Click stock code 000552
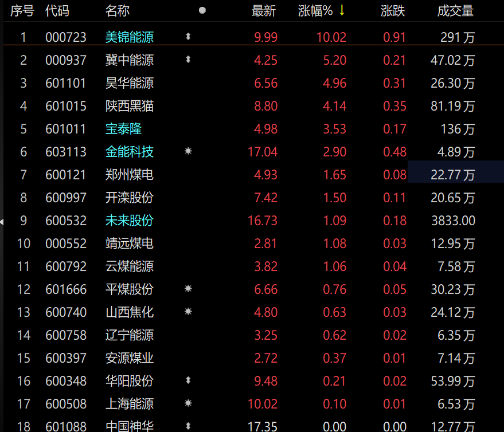This screenshot has height=432, width=504. (66, 244)
